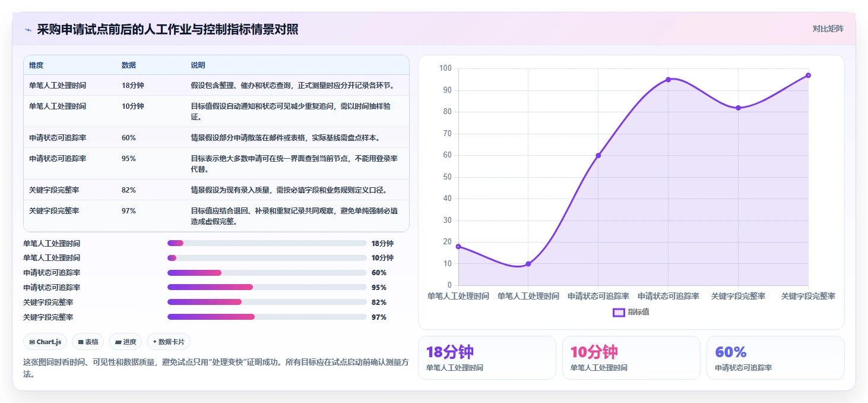Click the 表格 tag chip
Image resolution: width=868 pixels, height=403 pixels.
tap(88, 342)
